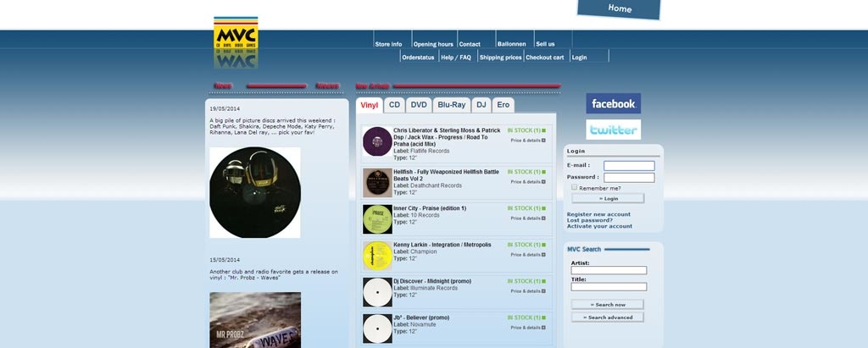Open Hellfish - Fully Weaponized Hellfish Battle Beats title
This screenshot has width=868, height=348.
click(446, 175)
